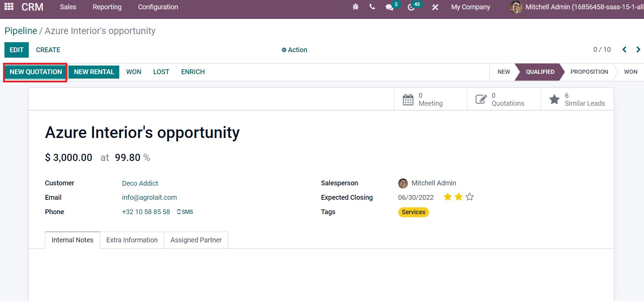Set stage to NEW
This screenshot has width=644, height=301.
click(x=503, y=72)
